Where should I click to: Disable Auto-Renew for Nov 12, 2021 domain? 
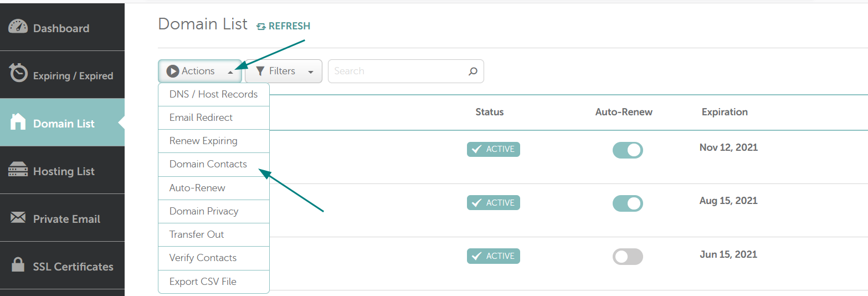pos(628,150)
